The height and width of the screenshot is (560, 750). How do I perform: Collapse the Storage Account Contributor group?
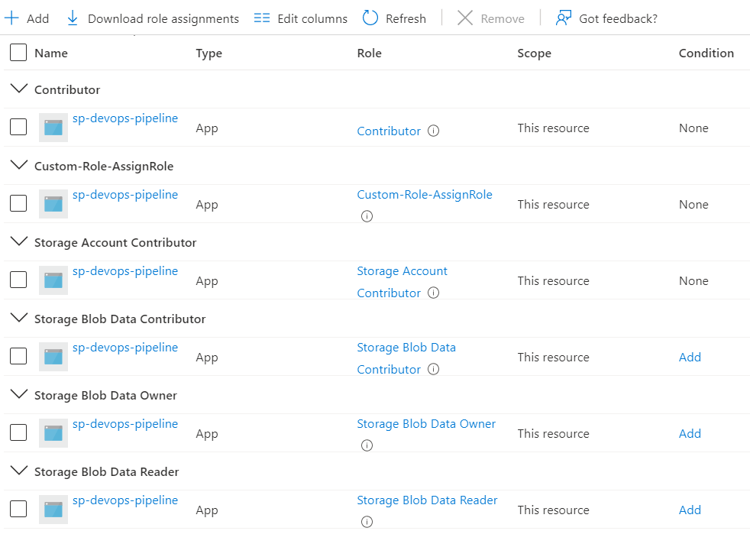19,241
